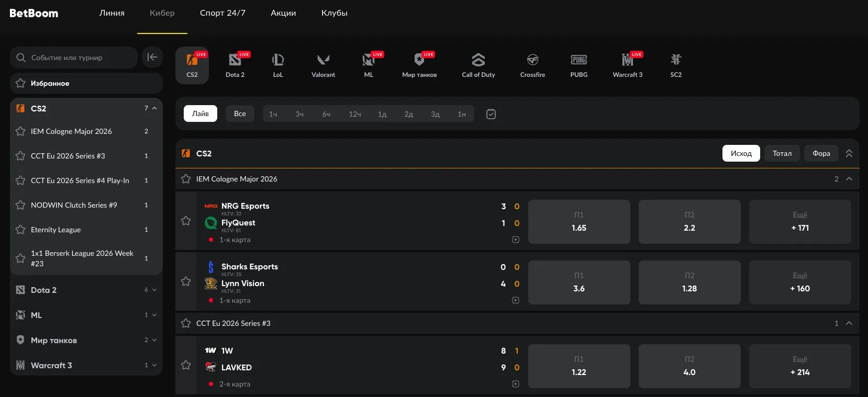Go to the Линия tab
The height and width of the screenshot is (397, 868).
point(112,13)
